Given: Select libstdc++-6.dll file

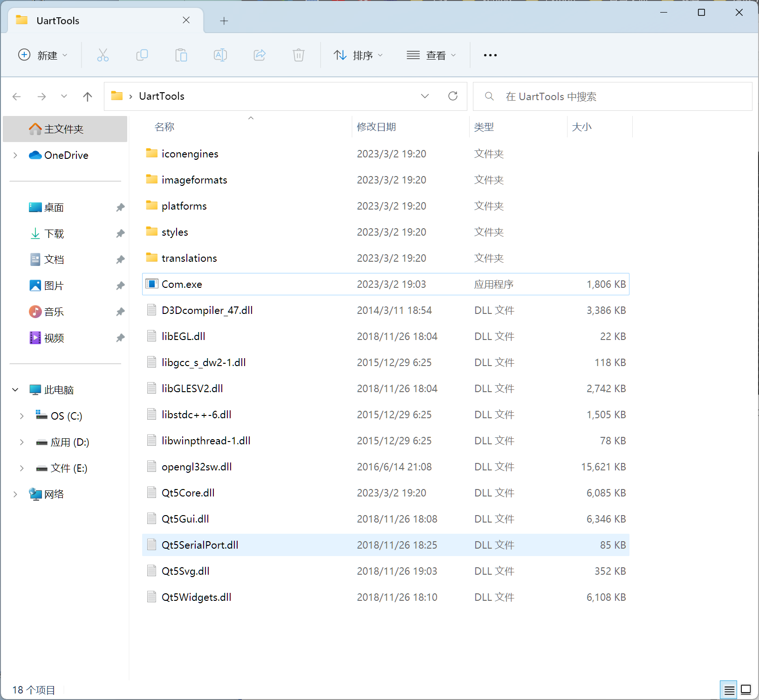Looking at the screenshot, I should 386,415.
